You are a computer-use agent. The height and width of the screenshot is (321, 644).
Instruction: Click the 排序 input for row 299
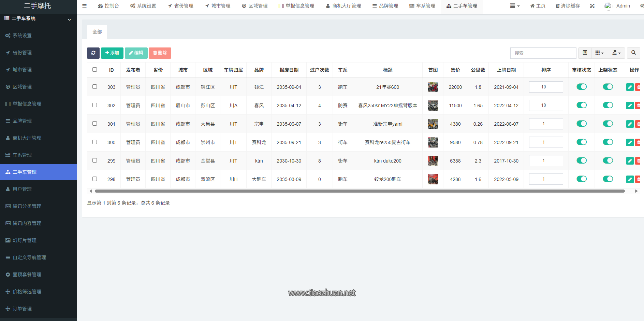tap(546, 161)
